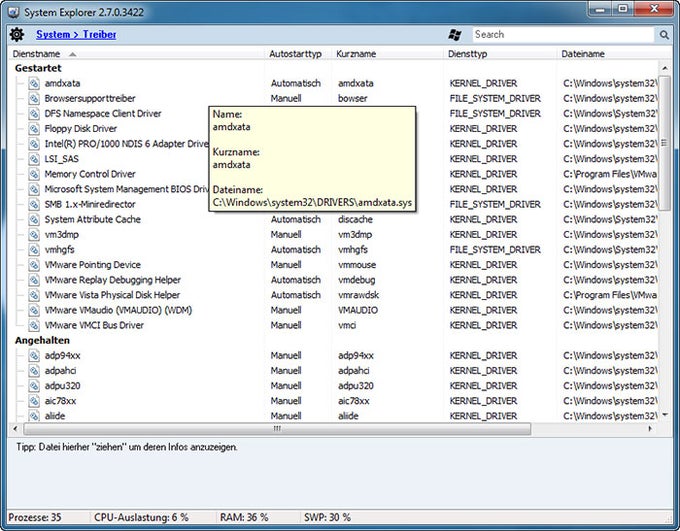Viewport: 680px width, 531px height.
Task: Click the Windows flag icon beside Search
Action: coord(455,35)
